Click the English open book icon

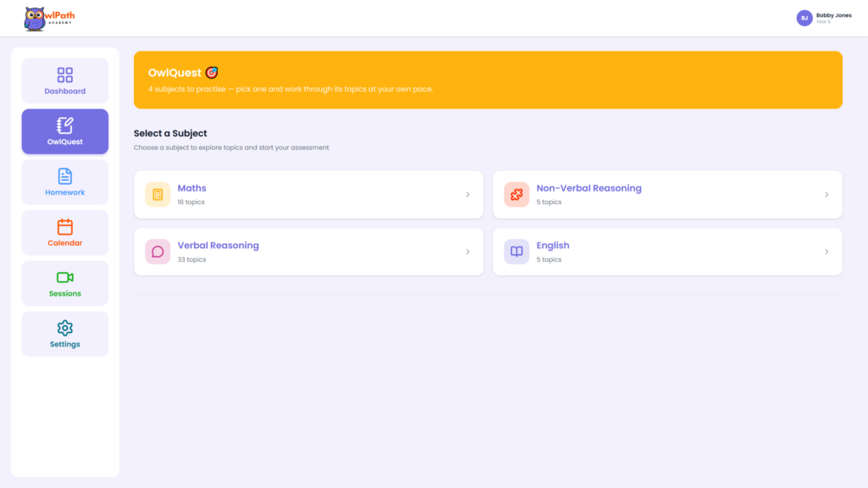516,252
